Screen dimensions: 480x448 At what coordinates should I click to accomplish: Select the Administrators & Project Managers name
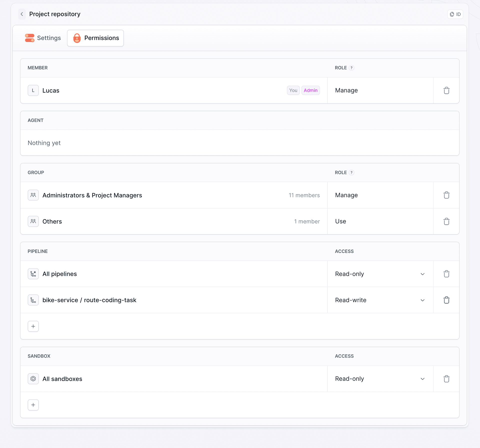[x=92, y=195]
